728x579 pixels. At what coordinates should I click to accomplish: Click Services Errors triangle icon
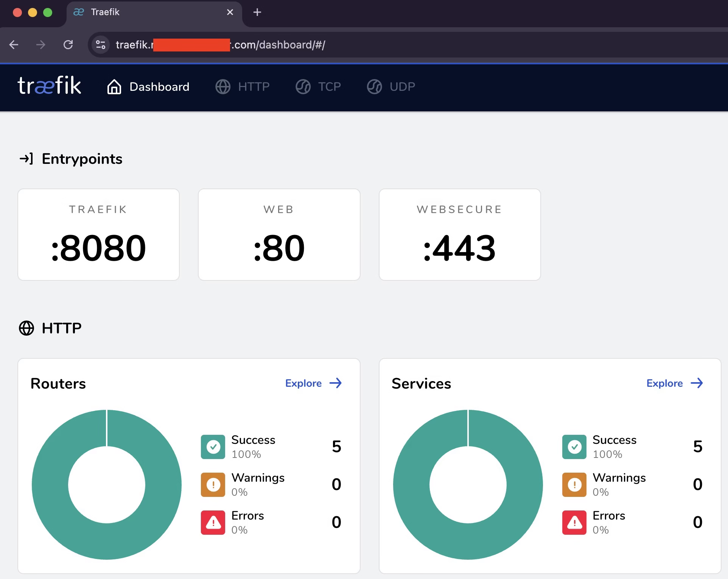pos(574,523)
